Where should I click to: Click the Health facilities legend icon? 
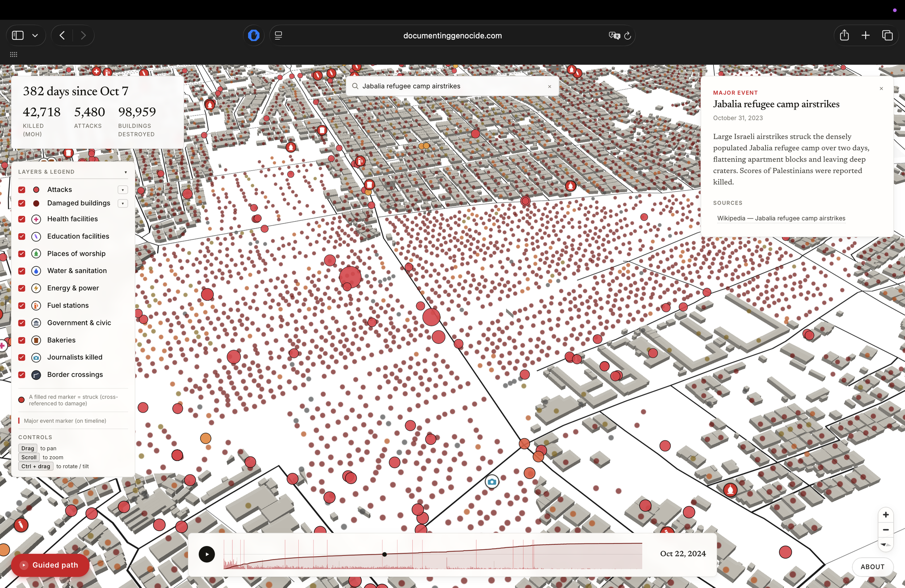coord(36,219)
